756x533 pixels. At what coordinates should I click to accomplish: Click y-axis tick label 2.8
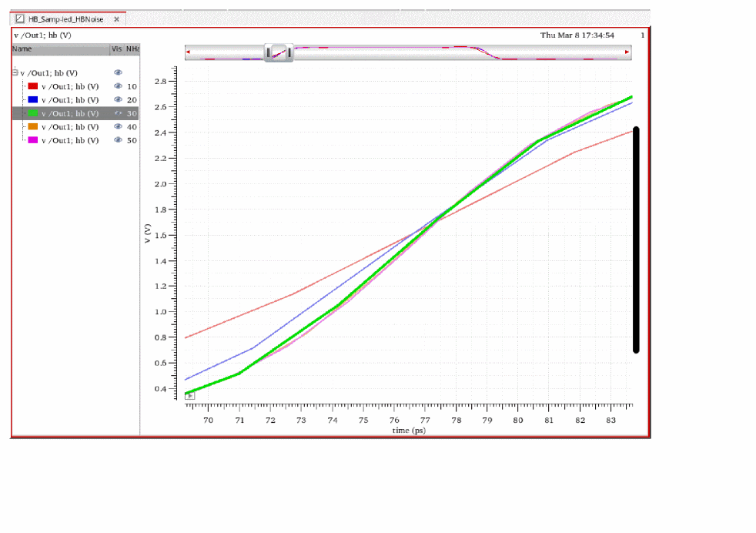(160, 82)
